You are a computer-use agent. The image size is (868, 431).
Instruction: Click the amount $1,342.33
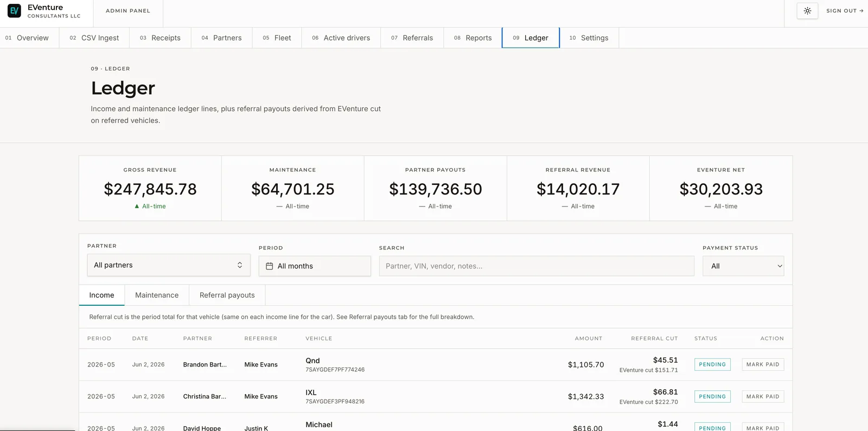point(586,397)
